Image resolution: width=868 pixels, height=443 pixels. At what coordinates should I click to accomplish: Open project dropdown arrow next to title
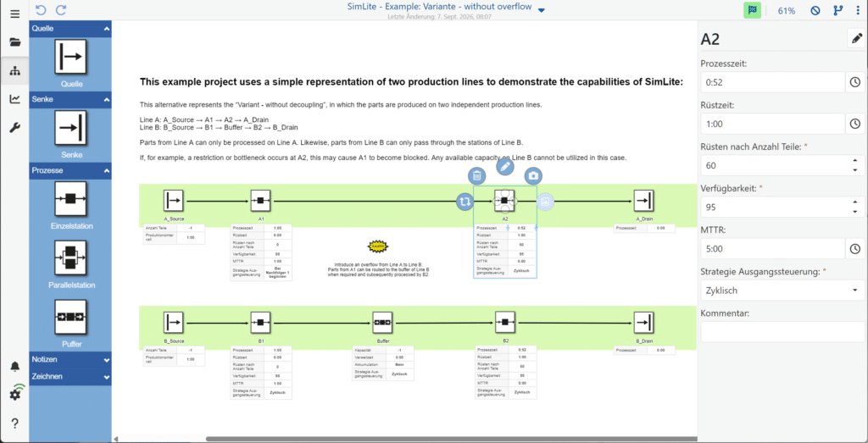click(542, 10)
